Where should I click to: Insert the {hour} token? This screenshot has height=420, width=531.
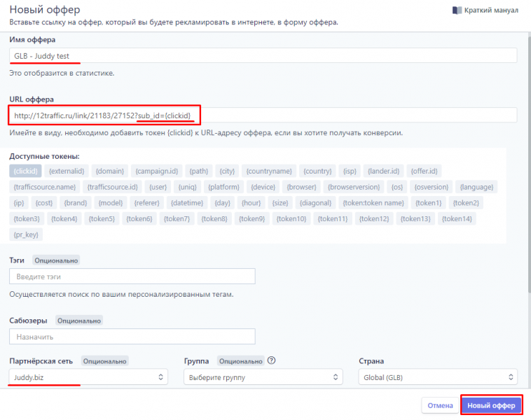click(251, 203)
